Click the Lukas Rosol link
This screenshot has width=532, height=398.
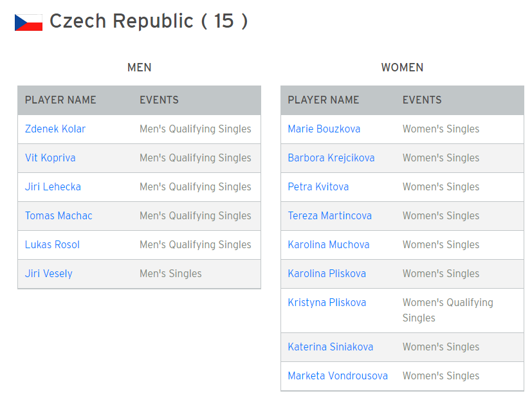[52, 245]
